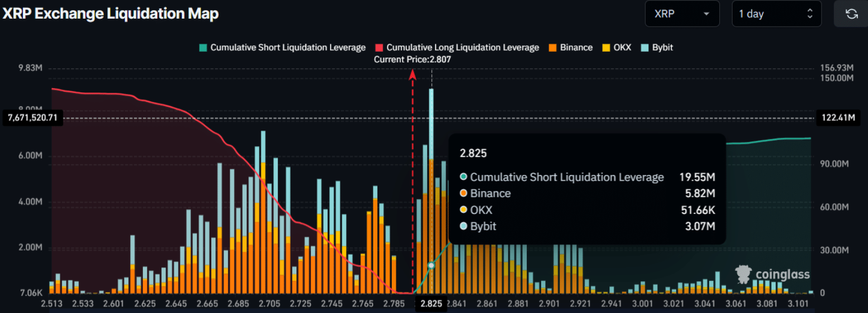Click the light blue Bybit legend swatch
Viewport: 868px width, 313px height.
(x=645, y=47)
